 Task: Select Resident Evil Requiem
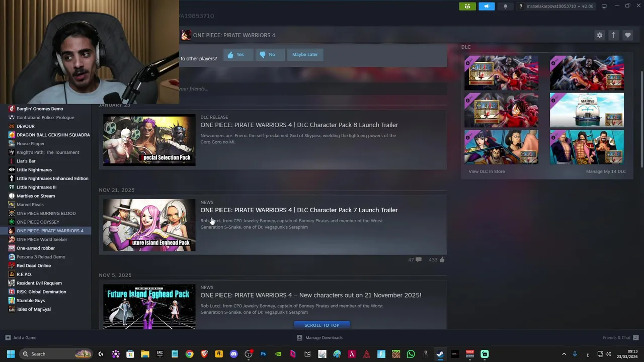(x=39, y=283)
